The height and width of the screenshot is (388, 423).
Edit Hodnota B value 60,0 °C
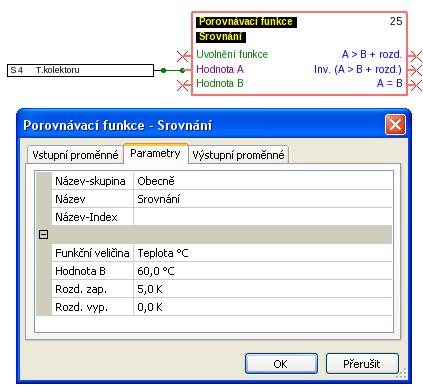click(263, 271)
